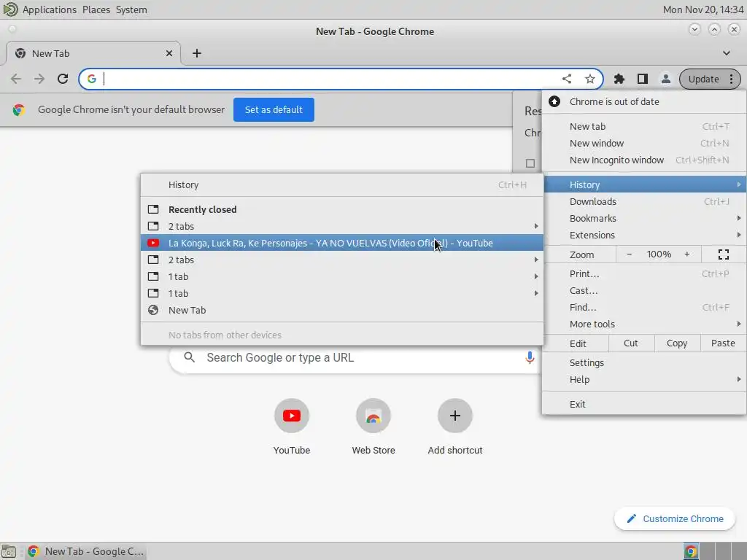This screenshot has width=747, height=560.
Task: Expand the Help submenu
Action: [644, 380]
